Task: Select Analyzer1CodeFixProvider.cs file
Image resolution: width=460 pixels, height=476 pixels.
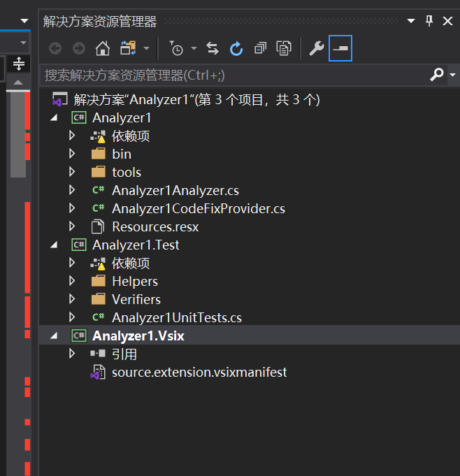Action: 198,208
